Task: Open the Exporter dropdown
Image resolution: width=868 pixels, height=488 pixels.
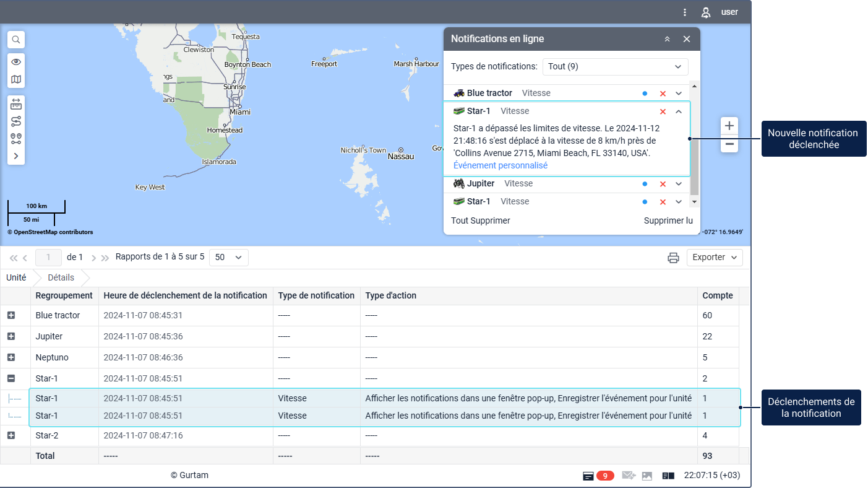Action: 715,258
